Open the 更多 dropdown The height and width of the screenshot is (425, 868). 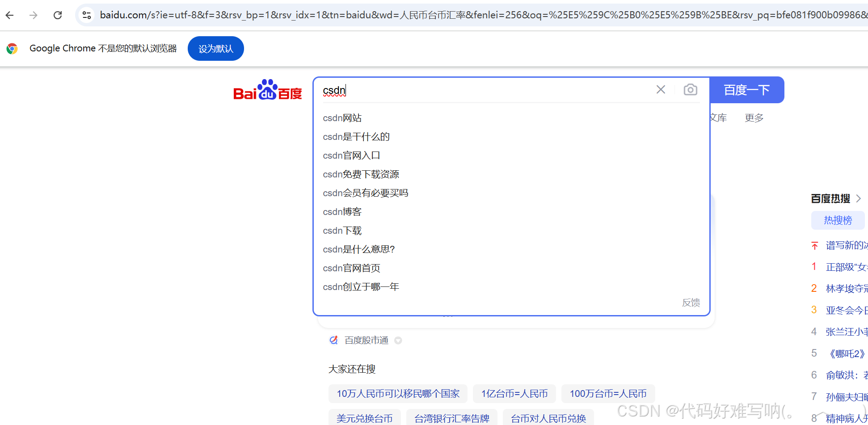[x=754, y=117]
